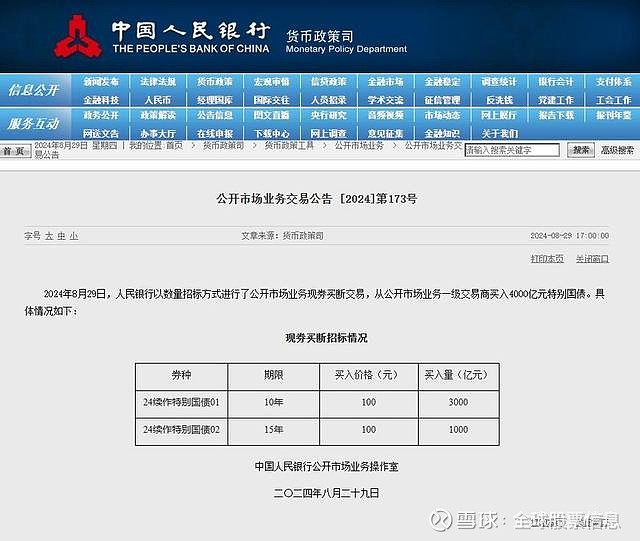This screenshot has height=541, width=640.
Task: Click the timestamp 2024-08-29 17:00:00
Action: pyautogui.click(x=570, y=236)
